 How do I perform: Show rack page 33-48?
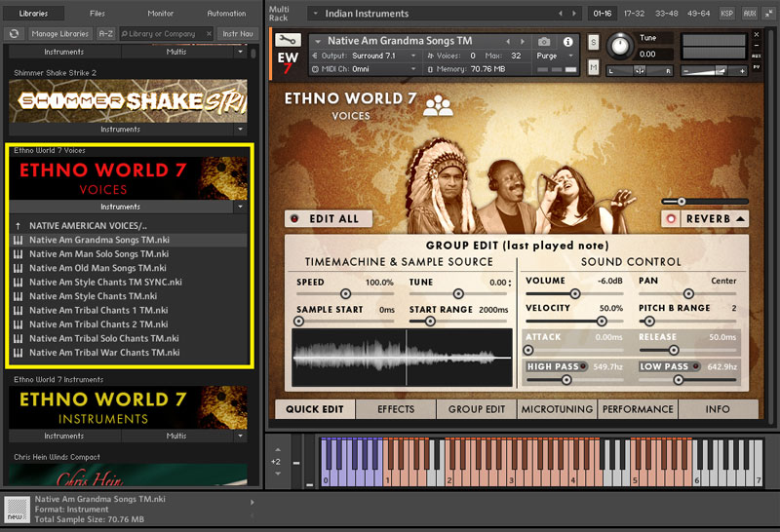click(x=667, y=14)
